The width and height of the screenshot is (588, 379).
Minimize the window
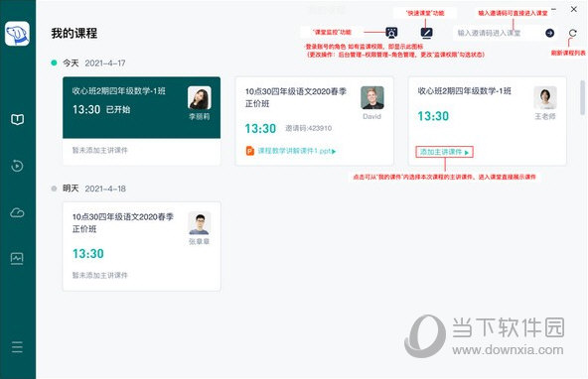point(554,9)
